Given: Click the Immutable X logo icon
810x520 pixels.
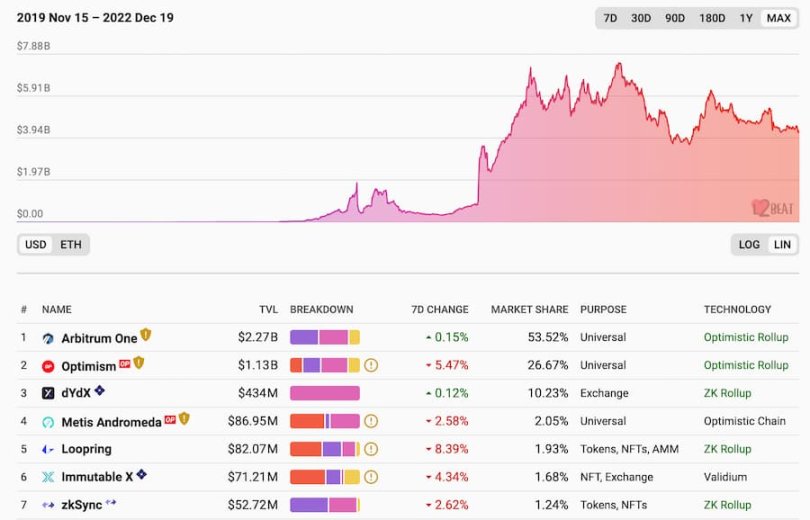Looking at the screenshot, I should click(x=48, y=477).
